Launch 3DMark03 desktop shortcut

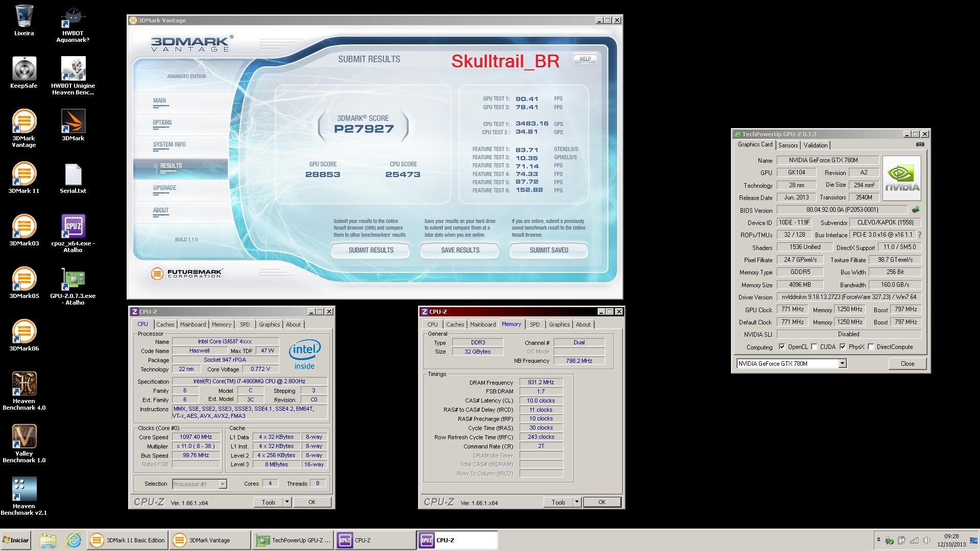(x=24, y=230)
